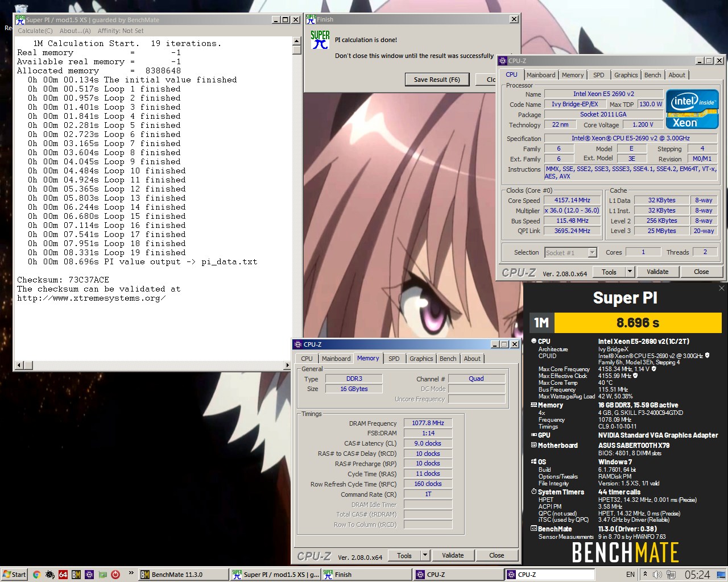Click Super PI title bar icon
This screenshot has height=582, width=728.
[20, 19]
